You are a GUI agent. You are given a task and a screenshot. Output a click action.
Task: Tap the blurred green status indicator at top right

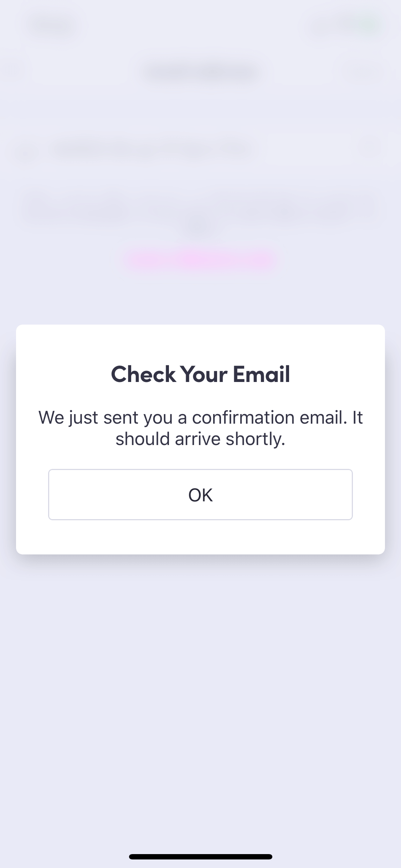click(x=368, y=25)
